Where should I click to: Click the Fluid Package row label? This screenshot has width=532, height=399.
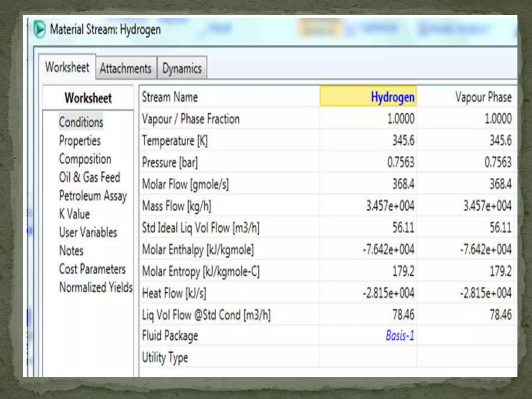[170, 335]
